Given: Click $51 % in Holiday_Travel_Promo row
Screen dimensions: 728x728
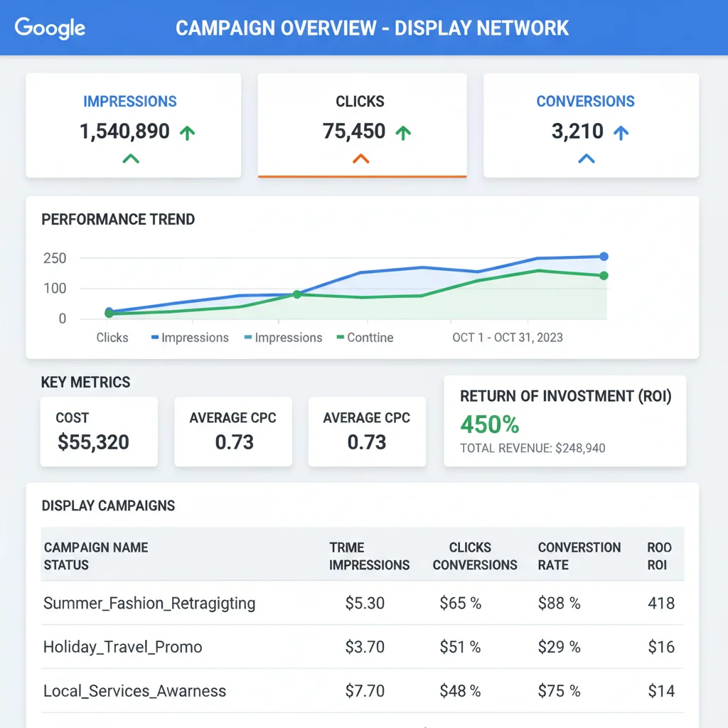Looking at the screenshot, I should pyautogui.click(x=460, y=647).
